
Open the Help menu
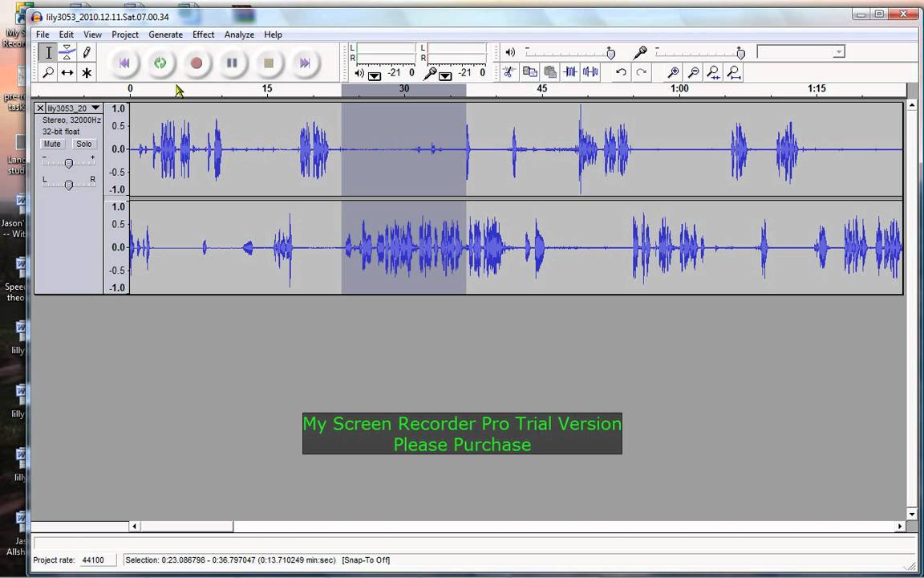click(273, 35)
